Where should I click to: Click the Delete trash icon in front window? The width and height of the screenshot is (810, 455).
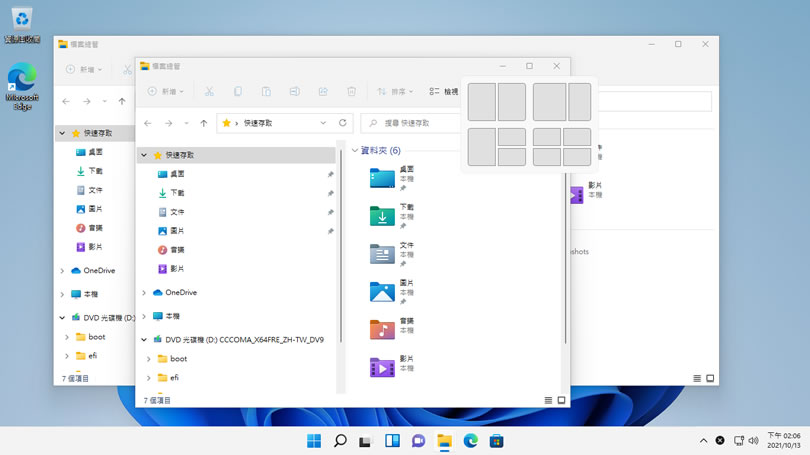(x=351, y=91)
